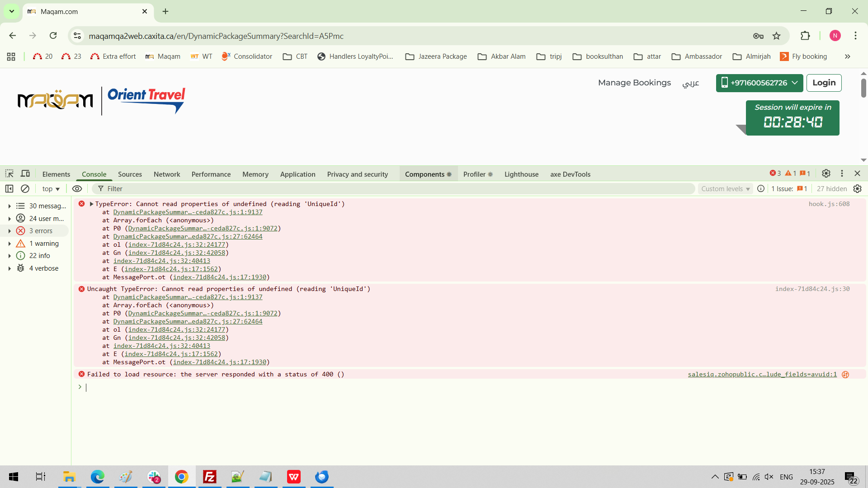Open the console settings gear icon
This screenshot has height=488, width=868.
click(857, 189)
